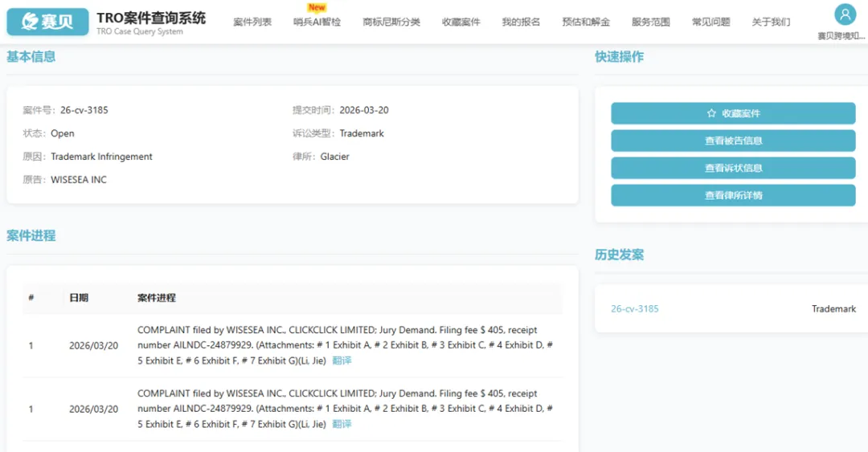Open the 预估和解金 menu item
The height and width of the screenshot is (452, 868).
click(x=586, y=22)
